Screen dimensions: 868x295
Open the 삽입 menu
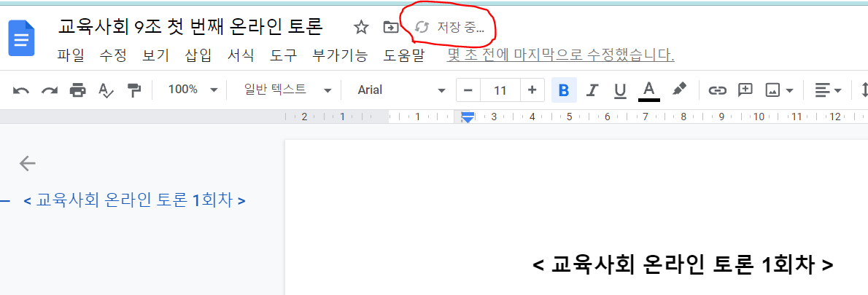click(198, 55)
